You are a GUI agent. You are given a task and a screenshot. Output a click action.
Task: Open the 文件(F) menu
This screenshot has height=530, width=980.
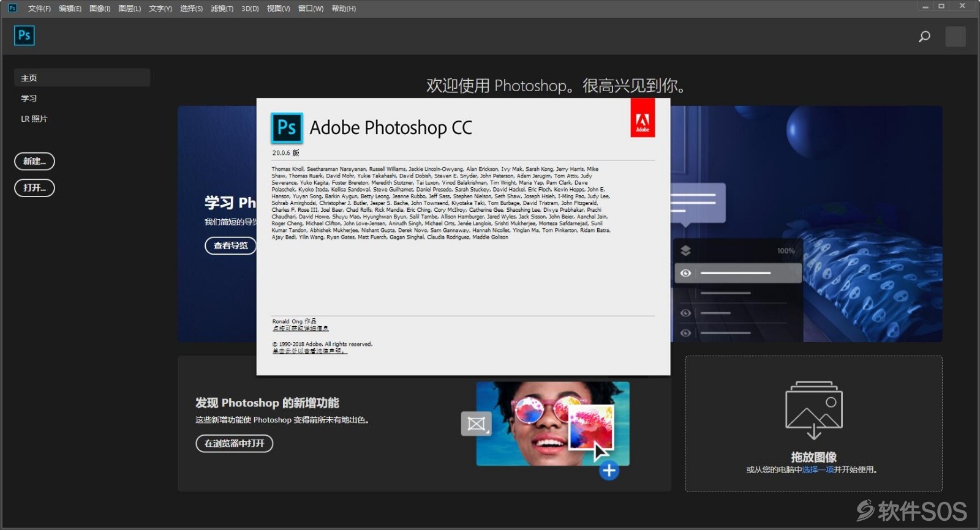tap(39, 9)
